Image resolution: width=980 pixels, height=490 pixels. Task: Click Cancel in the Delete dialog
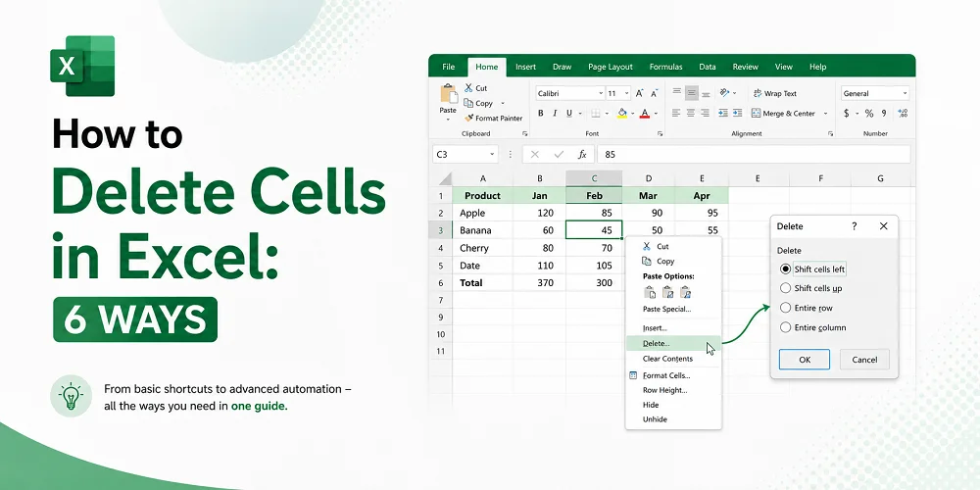[864, 360]
